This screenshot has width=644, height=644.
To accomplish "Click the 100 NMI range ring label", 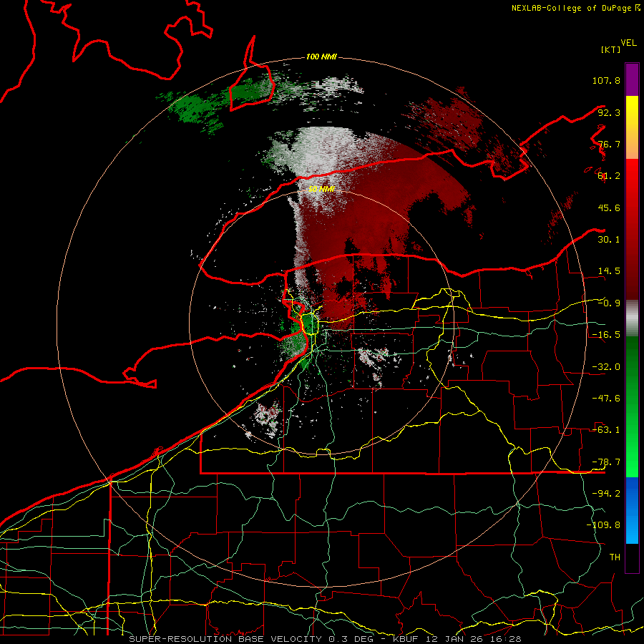I will coord(321,57).
